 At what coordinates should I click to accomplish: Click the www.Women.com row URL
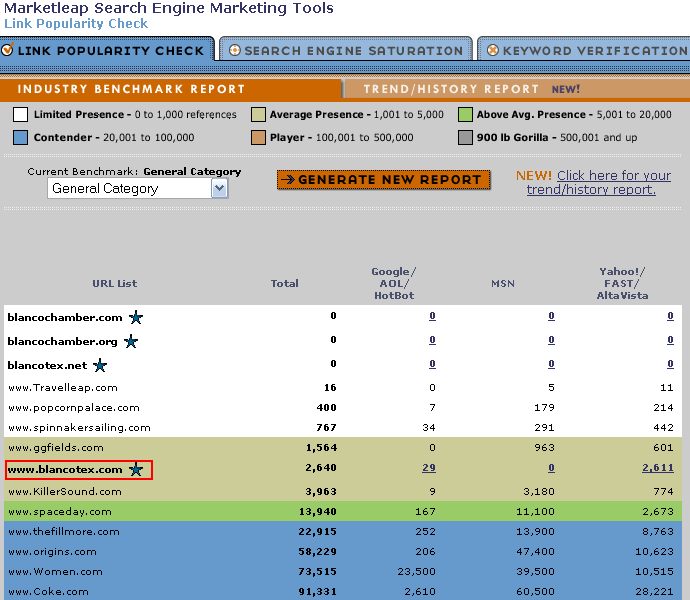pyautogui.click(x=55, y=572)
